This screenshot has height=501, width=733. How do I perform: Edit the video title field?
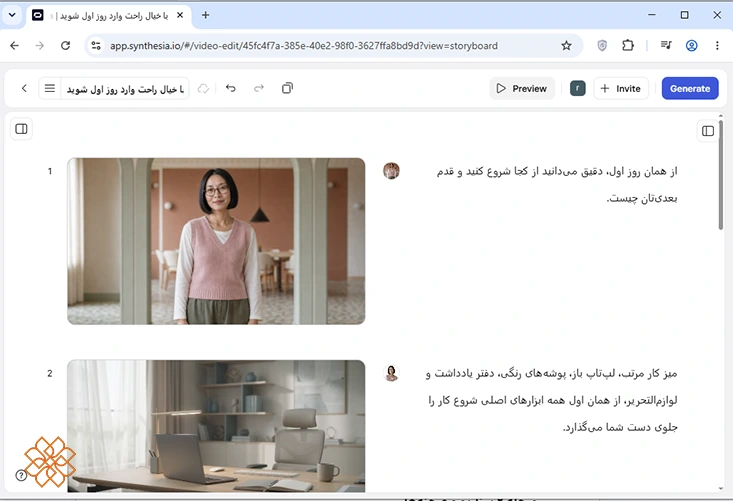[x=125, y=89]
